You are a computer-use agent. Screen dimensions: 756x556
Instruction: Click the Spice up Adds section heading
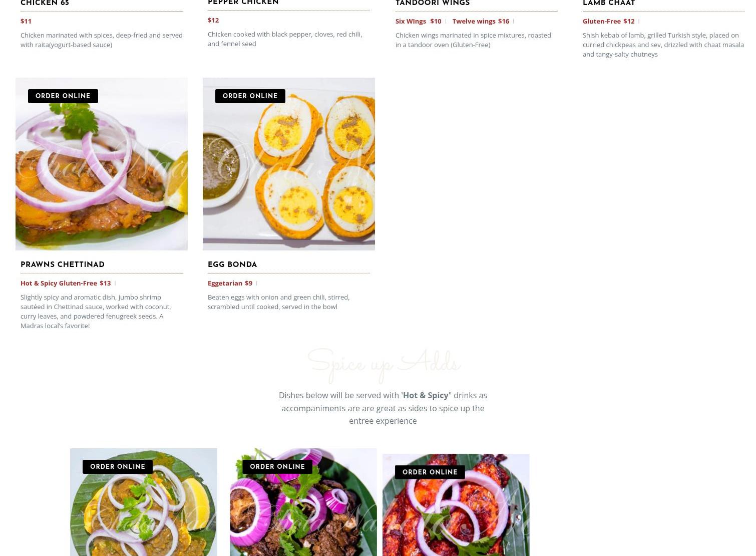[384, 364]
